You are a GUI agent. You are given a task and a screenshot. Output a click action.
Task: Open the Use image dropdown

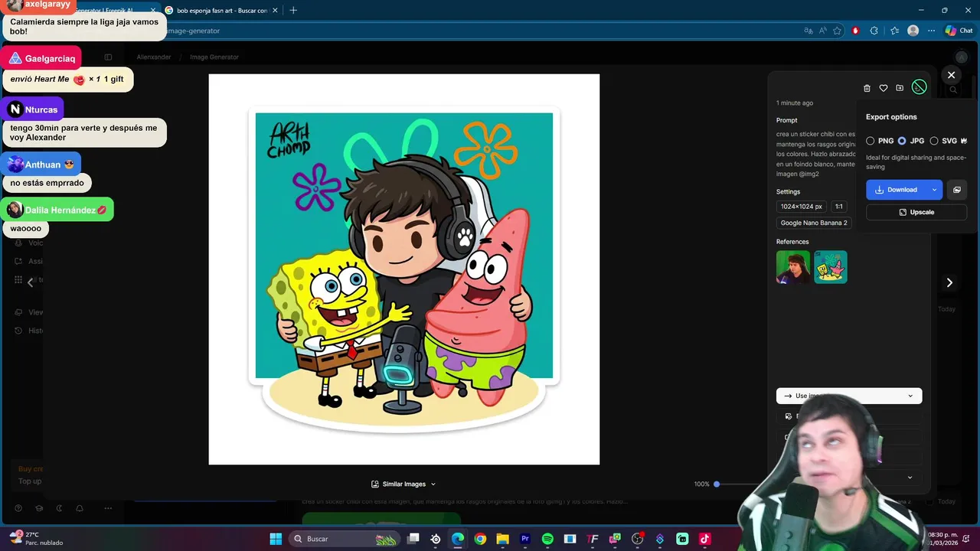click(x=849, y=396)
